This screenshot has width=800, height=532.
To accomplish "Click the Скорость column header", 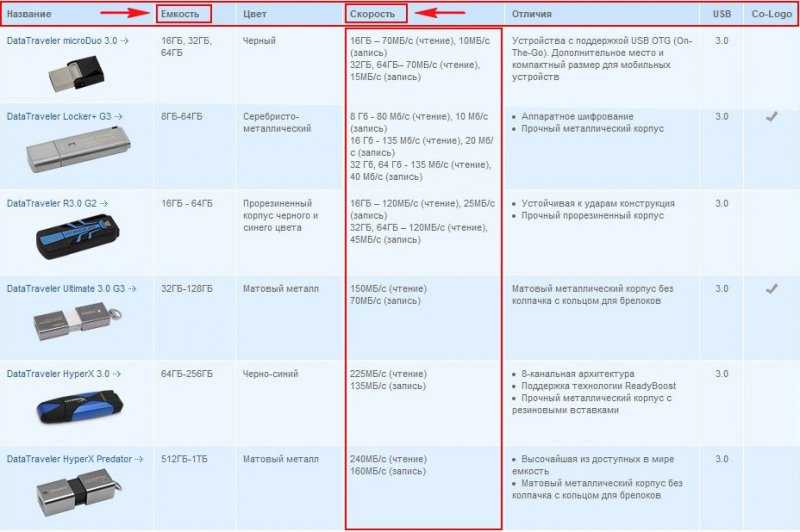I will (372, 14).
